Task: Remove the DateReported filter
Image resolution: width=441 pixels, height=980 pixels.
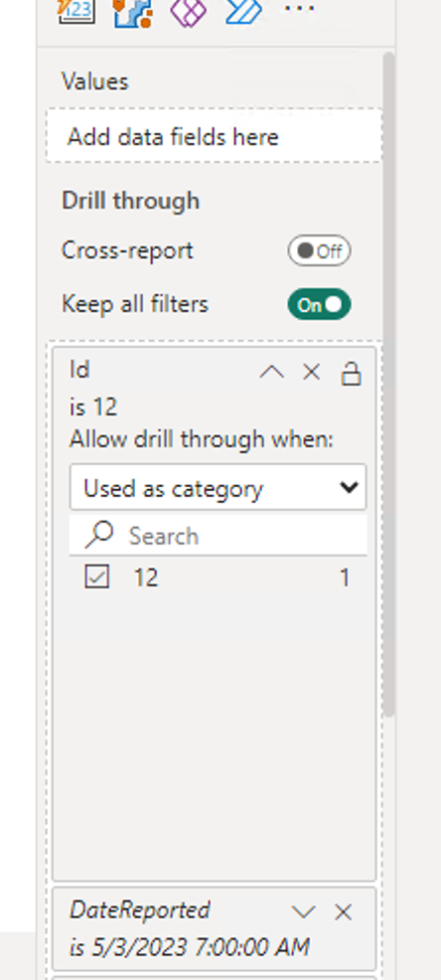Action: pos(343,912)
